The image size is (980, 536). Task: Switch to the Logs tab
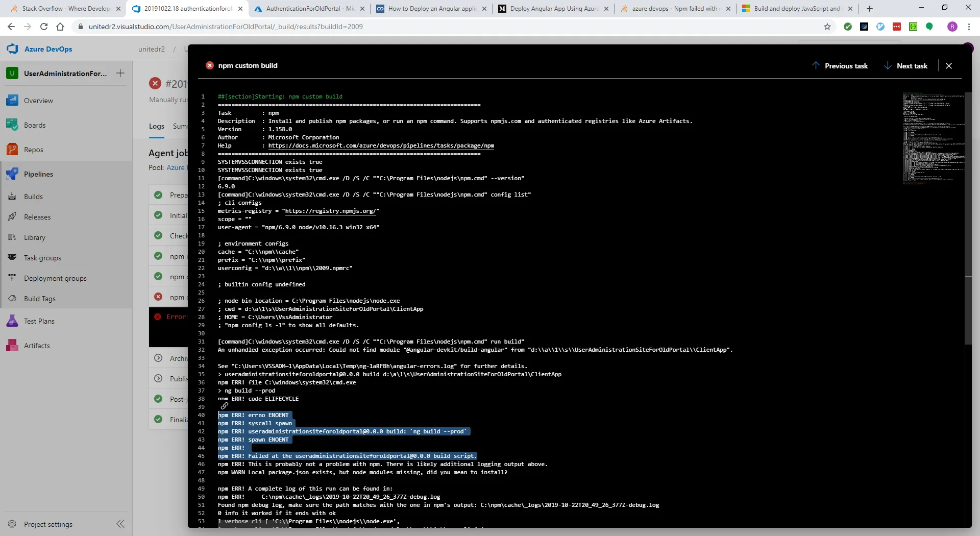click(x=157, y=126)
